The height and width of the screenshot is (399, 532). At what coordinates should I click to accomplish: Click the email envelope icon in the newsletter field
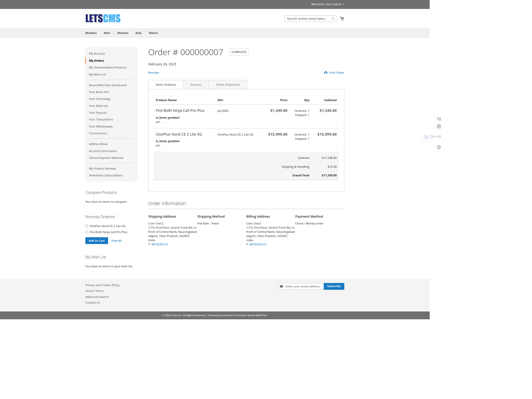coord(281,286)
